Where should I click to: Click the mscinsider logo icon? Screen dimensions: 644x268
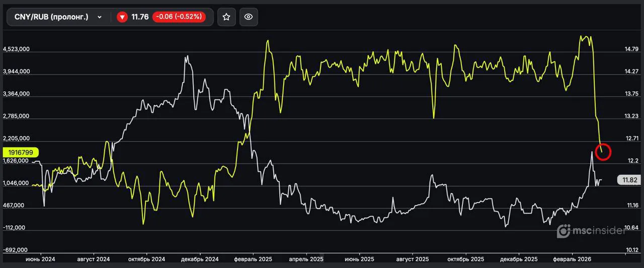point(563,231)
